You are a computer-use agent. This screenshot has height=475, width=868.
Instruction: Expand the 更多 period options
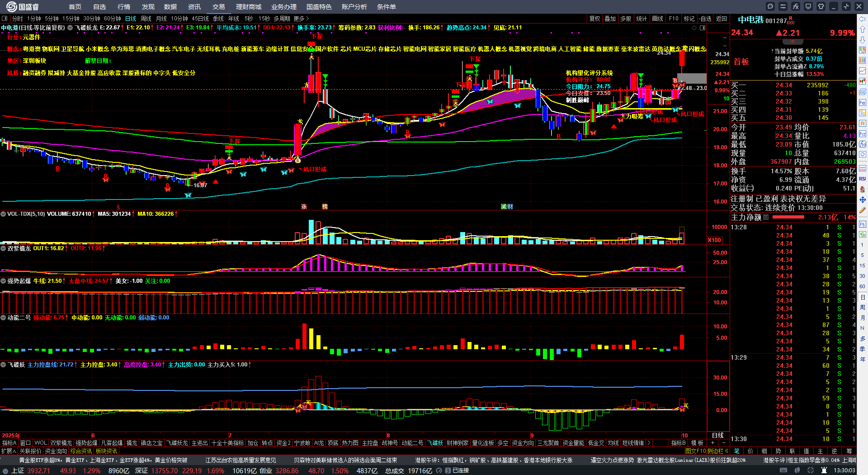301,19
